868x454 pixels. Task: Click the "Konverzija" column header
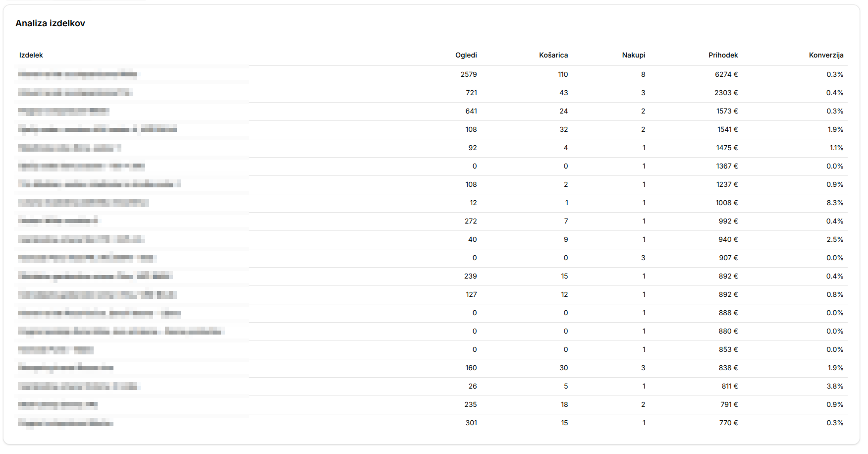826,55
